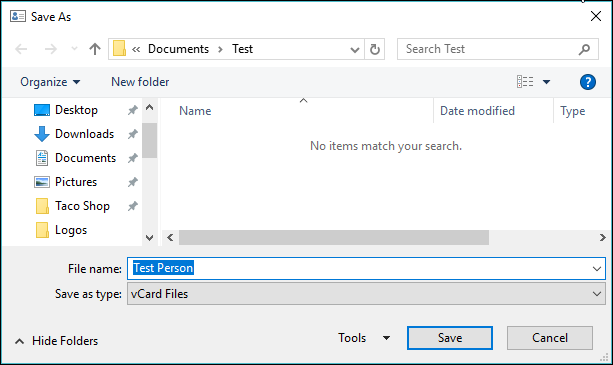Click the pin icon beside Pictures
The image size is (613, 365).
(133, 182)
